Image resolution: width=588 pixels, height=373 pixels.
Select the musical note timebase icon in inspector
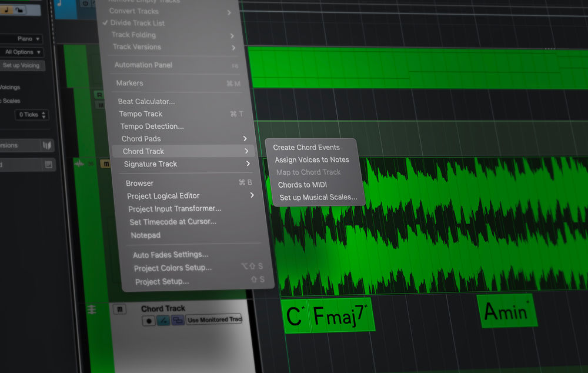tap(6, 10)
